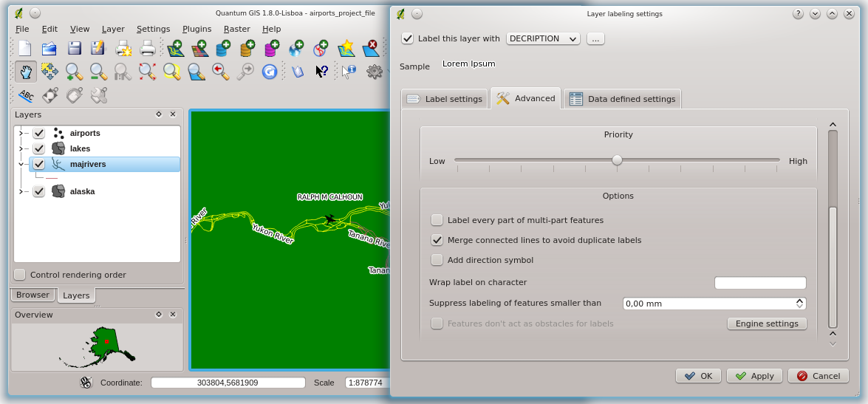Screen dimensions: 868x404
Task: Toggle visibility of the airports layer
Action: point(39,134)
